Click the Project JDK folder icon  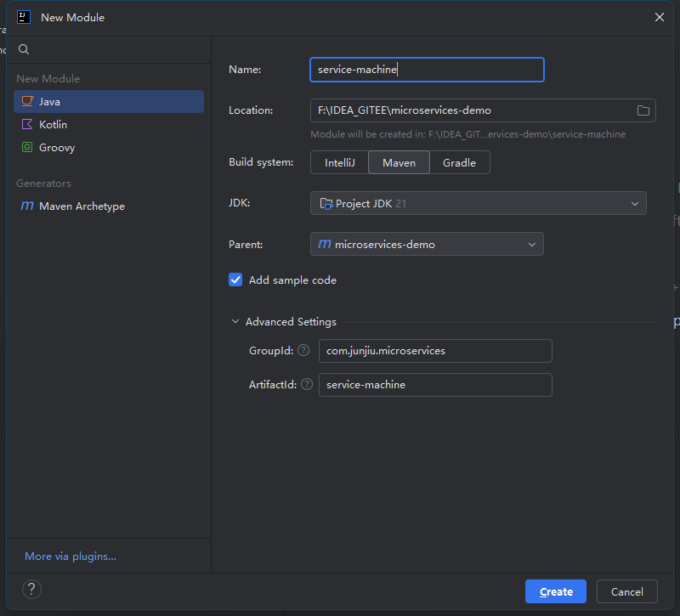click(x=326, y=203)
